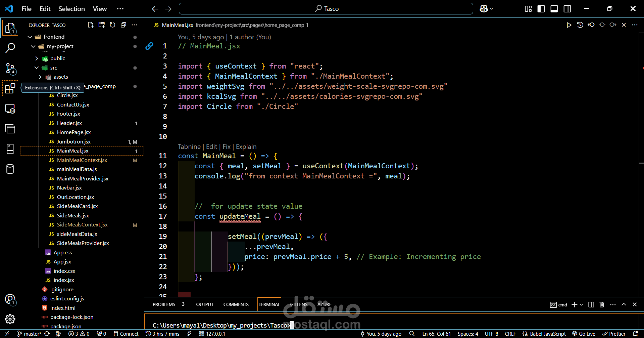
Task: Open the Accounts icon in the activity bar
Action: pyautogui.click(x=10, y=299)
